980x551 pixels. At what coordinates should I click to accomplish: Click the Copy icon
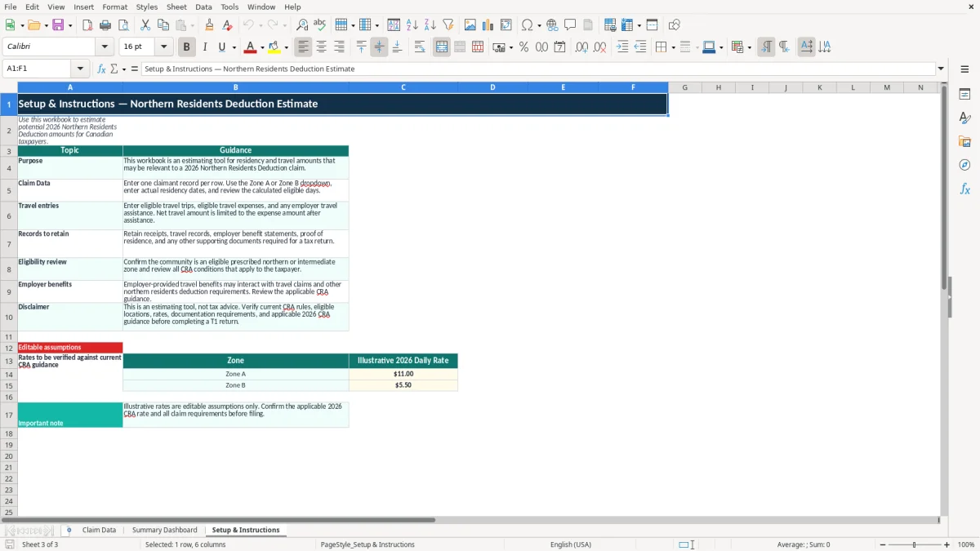(x=163, y=25)
